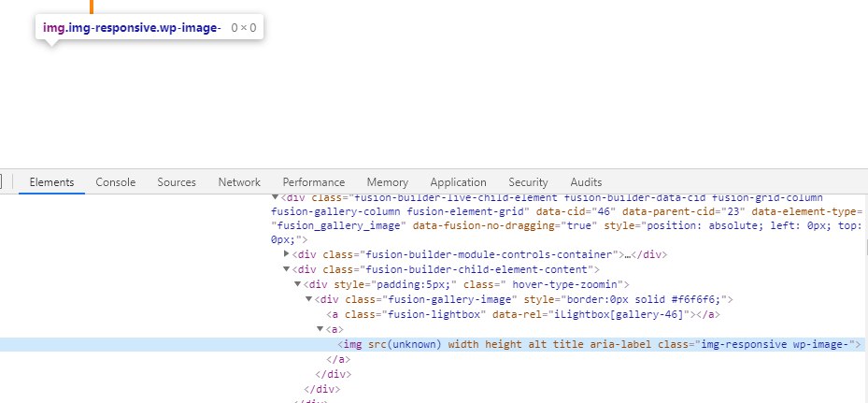
Task: Open the Sources tab
Action: click(x=176, y=182)
